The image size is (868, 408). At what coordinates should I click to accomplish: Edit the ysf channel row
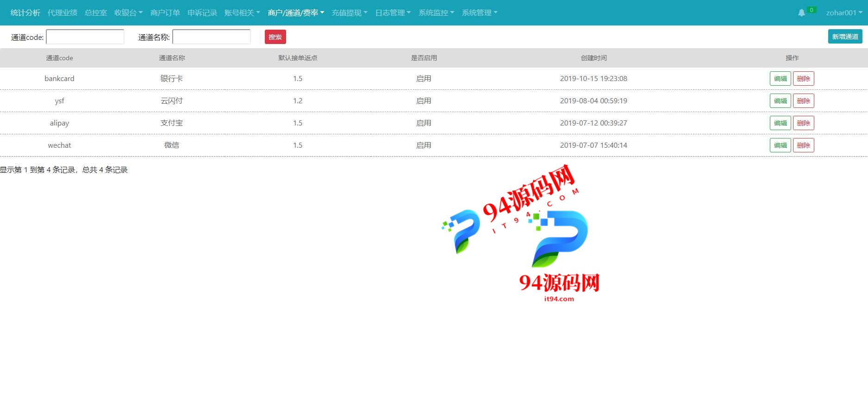coord(781,101)
